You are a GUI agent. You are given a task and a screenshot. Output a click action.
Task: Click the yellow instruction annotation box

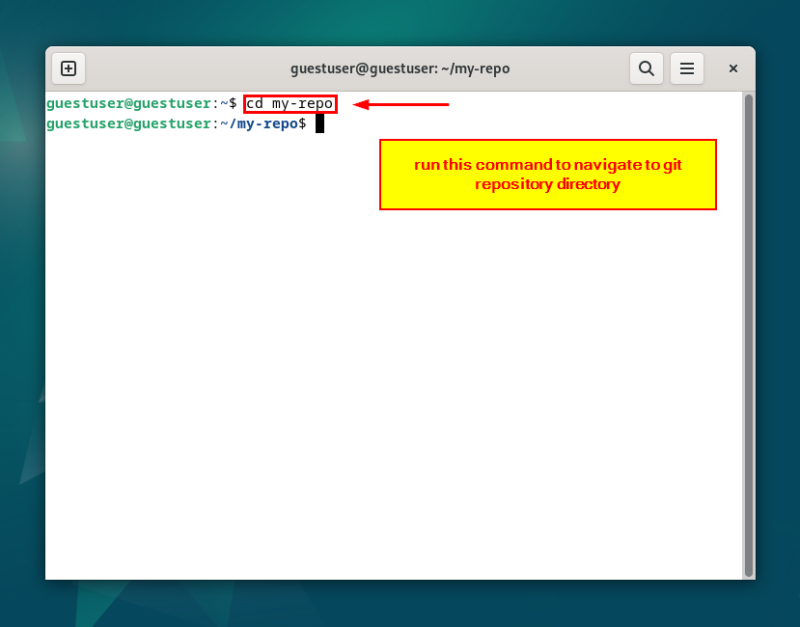(547, 174)
